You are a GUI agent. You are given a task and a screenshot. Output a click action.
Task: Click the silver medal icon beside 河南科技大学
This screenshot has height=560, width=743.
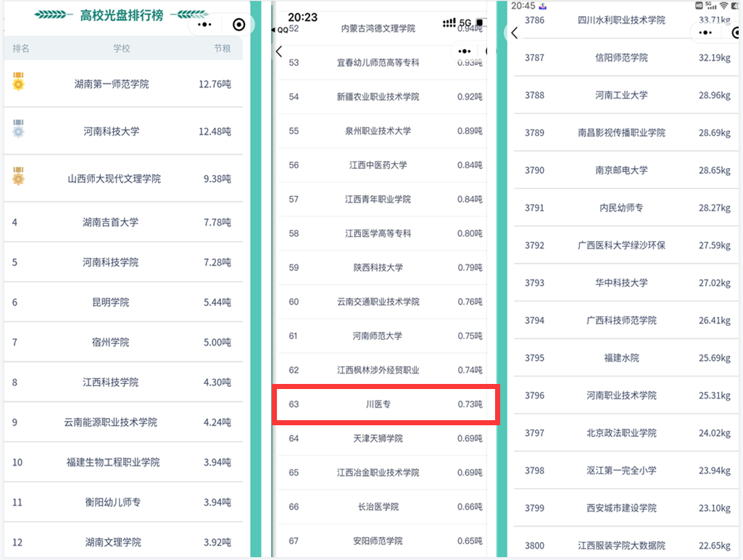(19, 130)
